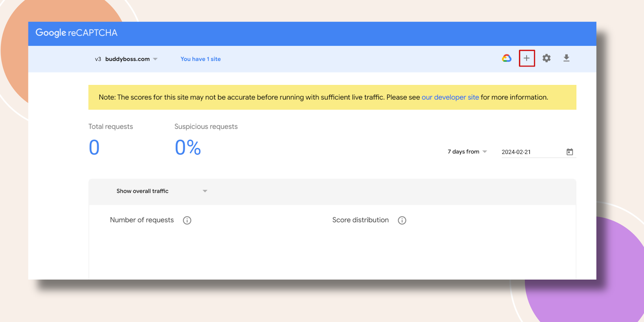Click info icon beside Number of requests
This screenshot has width=644, height=322.
(x=187, y=220)
